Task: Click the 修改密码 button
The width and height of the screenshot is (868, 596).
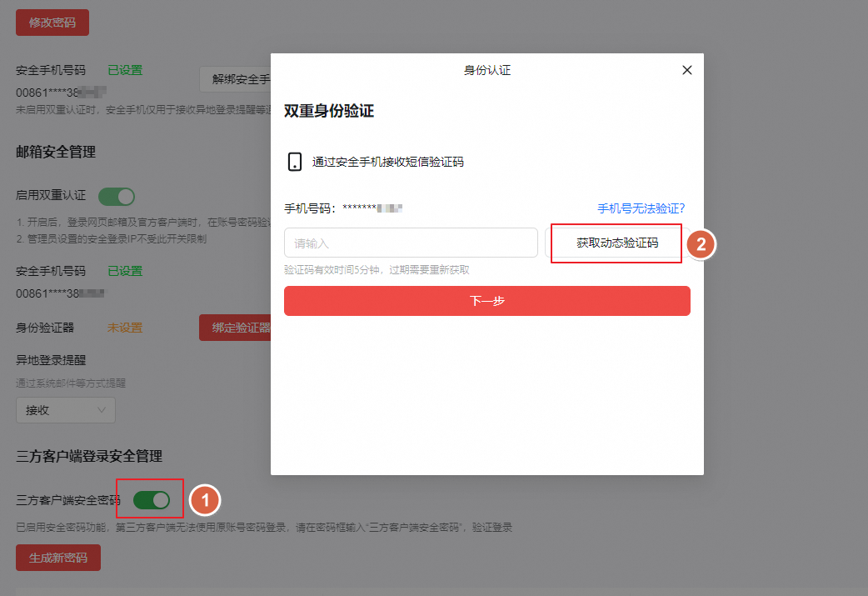Action: coord(52,23)
